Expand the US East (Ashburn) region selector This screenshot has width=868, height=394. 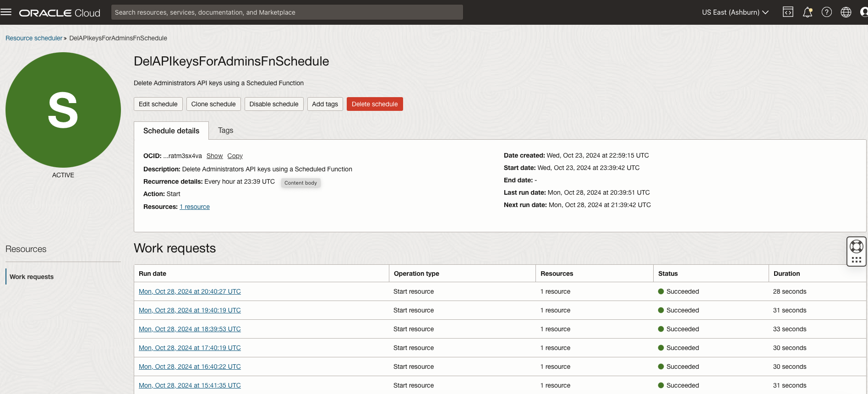coord(735,12)
